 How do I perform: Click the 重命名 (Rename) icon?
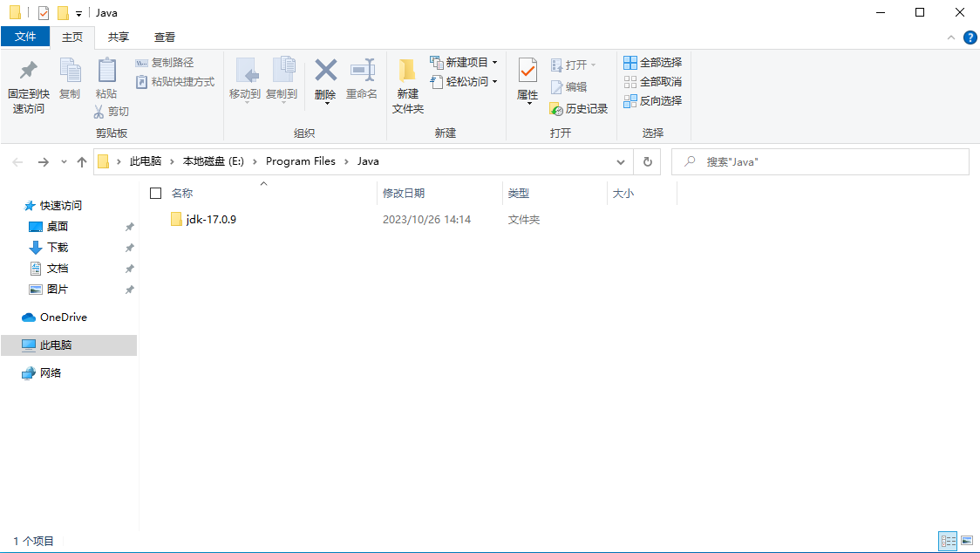coord(362,85)
